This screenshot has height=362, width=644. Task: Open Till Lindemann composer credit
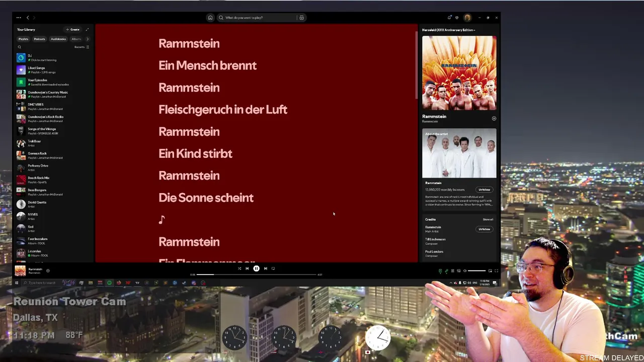(x=435, y=239)
